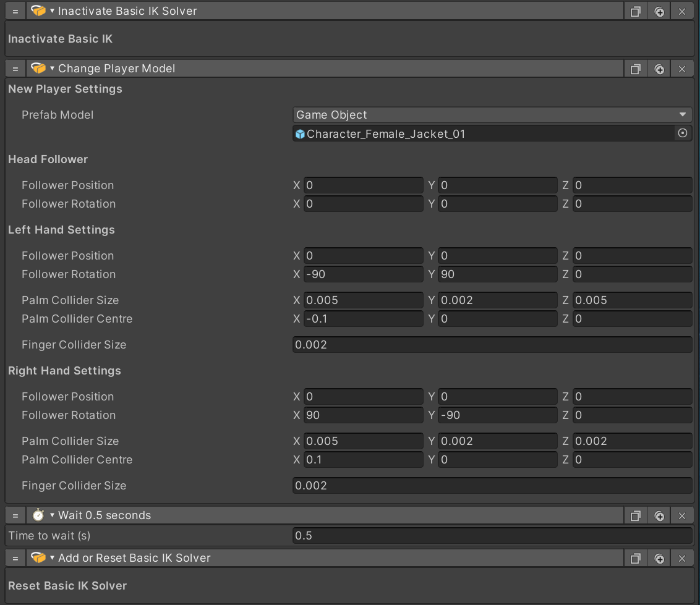Screen dimensions: 700x605
Task: Click Head Follower Position Y field
Action: point(497,185)
